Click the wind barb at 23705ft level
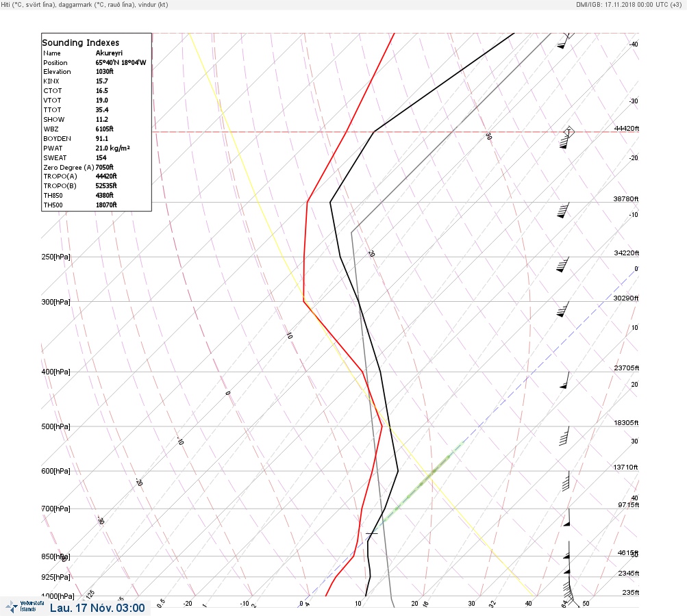Image resolution: width=687 pixels, height=616 pixels. pos(565,380)
